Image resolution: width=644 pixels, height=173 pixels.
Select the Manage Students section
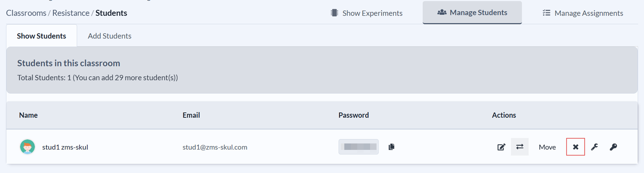(x=472, y=12)
